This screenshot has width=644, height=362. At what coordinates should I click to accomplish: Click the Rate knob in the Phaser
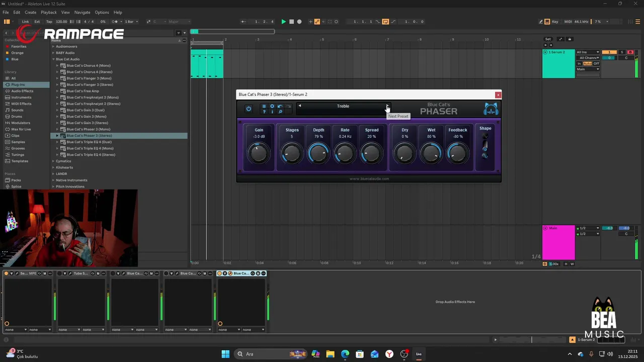pyautogui.click(x=345, y=153)
